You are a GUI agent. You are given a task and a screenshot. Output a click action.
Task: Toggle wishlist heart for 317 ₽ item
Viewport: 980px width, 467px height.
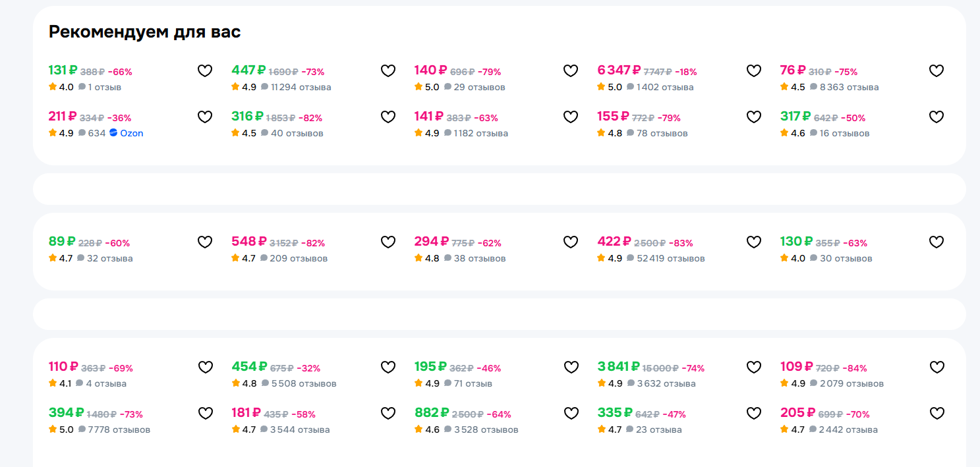pos(937,117)
